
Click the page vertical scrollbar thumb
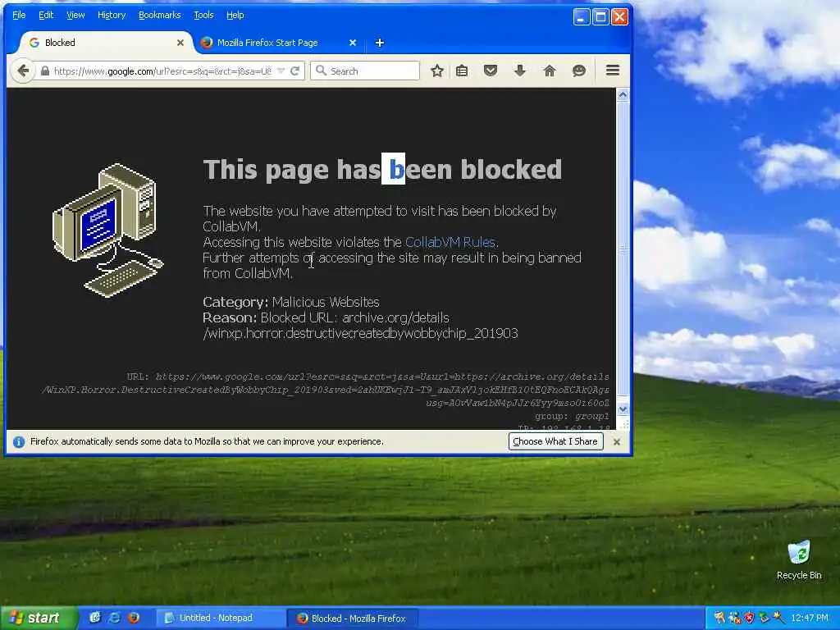[623, 249]
